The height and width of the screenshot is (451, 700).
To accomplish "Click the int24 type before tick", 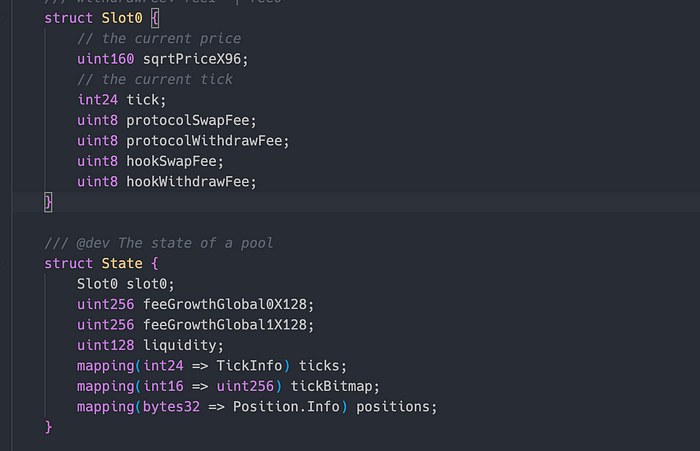I will [x=98, y=100].
